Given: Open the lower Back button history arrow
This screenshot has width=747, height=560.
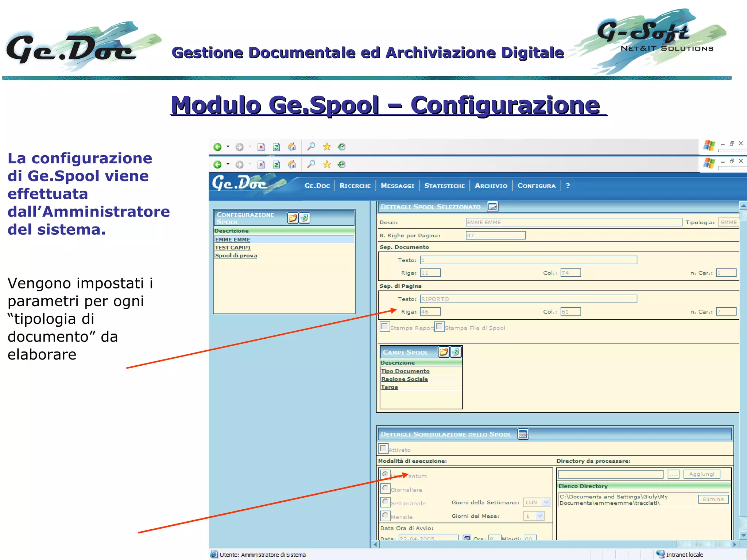Looking at the screenshot, I should (228, 164).
